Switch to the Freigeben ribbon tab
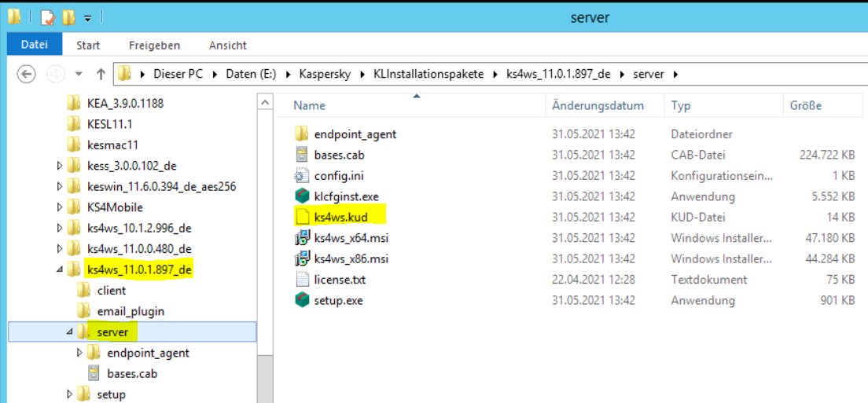This screenshot has height=403, width=868. pos(154,46)
